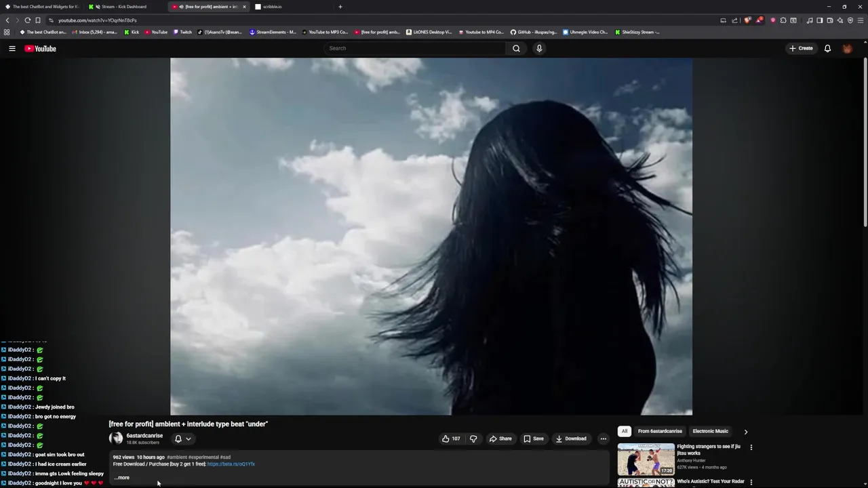Image resolution: width=868 pixels, height=488 pixels.
Task: Click the page vertical scrollbar
Action: (x=865, y=142)
